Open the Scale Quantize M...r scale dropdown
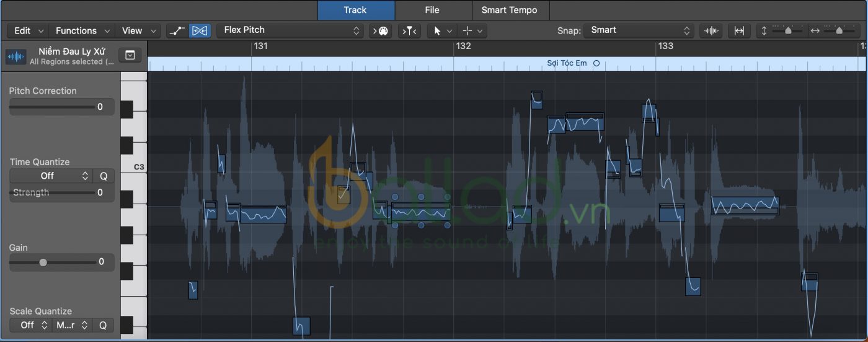Screen dimensions: 868x342 pyautogui.click(x=71, y=325)
